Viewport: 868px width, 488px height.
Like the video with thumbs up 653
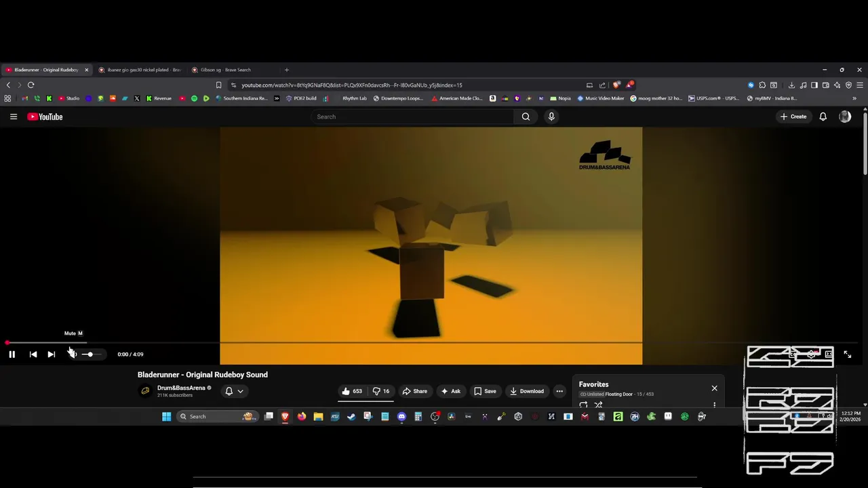[x=352, y=391]
